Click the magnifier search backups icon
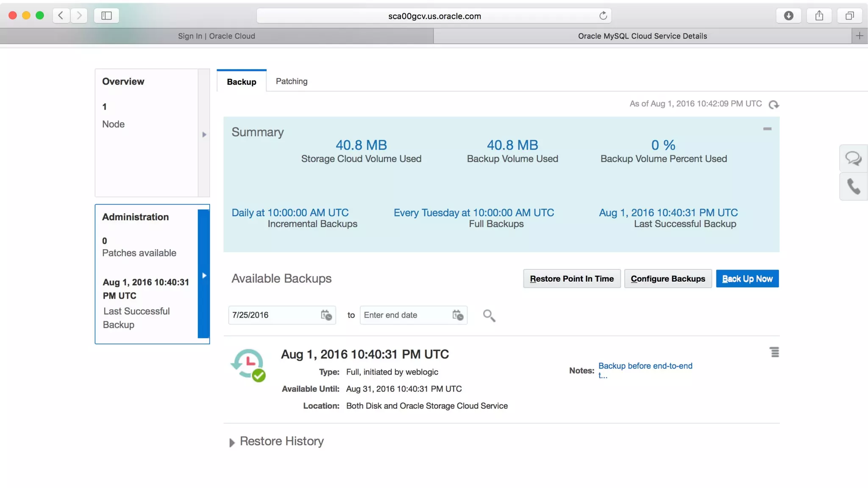Image resolution: width=868 pixels, height=488 pixels. click(489, 316)
